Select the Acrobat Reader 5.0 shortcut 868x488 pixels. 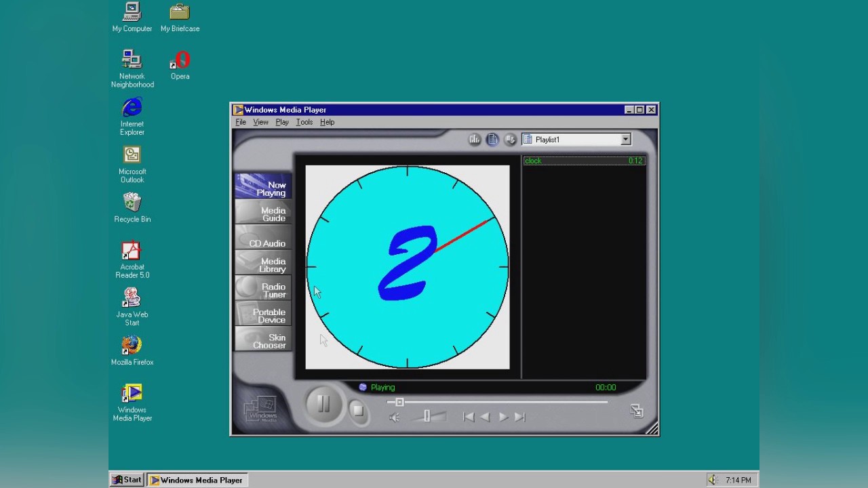coord(132,260)
